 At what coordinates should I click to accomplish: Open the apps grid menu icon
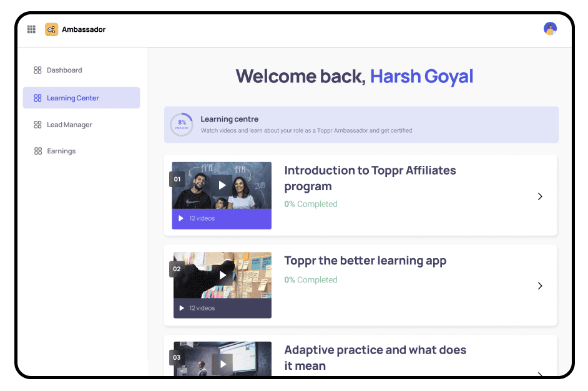click(31, 29)
